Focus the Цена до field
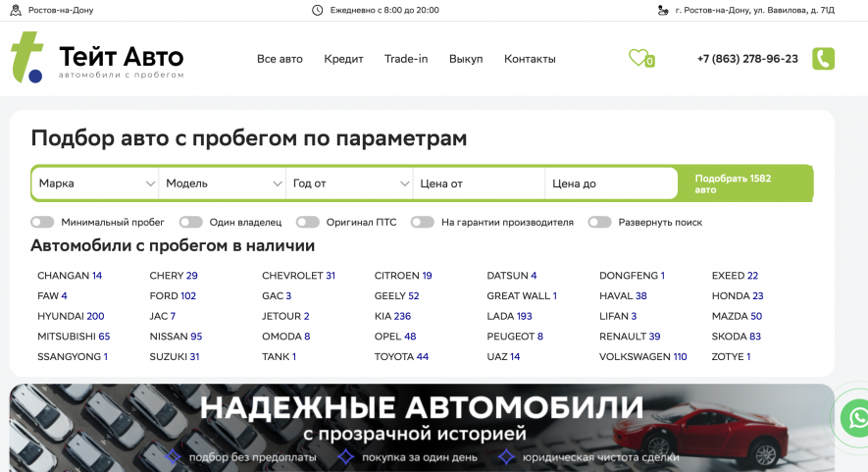This screenshot has width=868, height=472. (x=611, y=184)
